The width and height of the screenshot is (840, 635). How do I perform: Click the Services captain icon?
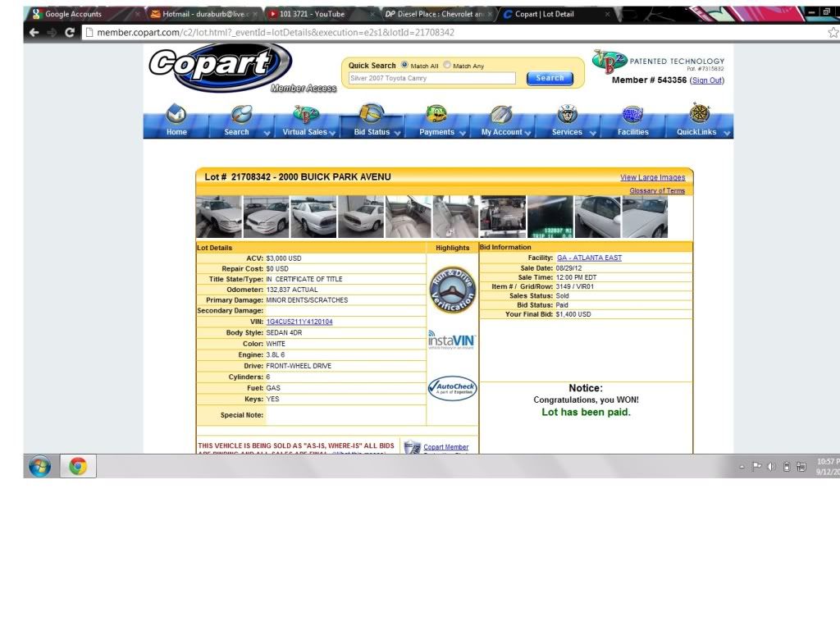(568, 113)
